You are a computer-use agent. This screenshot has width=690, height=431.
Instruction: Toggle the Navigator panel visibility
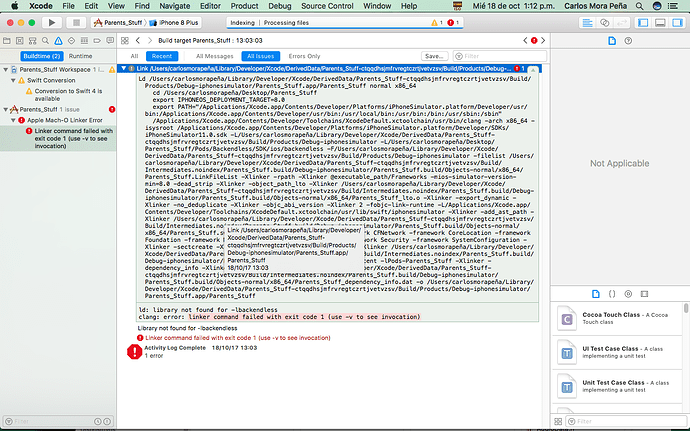[x=643, y=23]
